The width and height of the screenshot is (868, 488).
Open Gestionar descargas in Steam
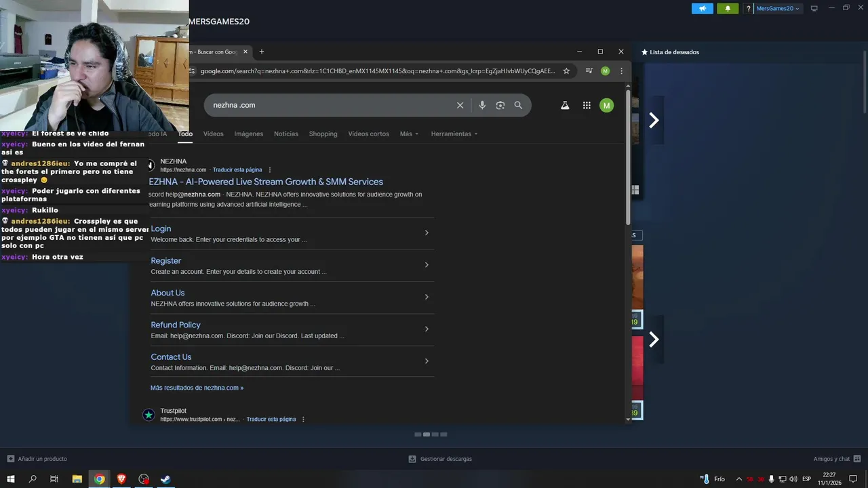tap(440, 459)
